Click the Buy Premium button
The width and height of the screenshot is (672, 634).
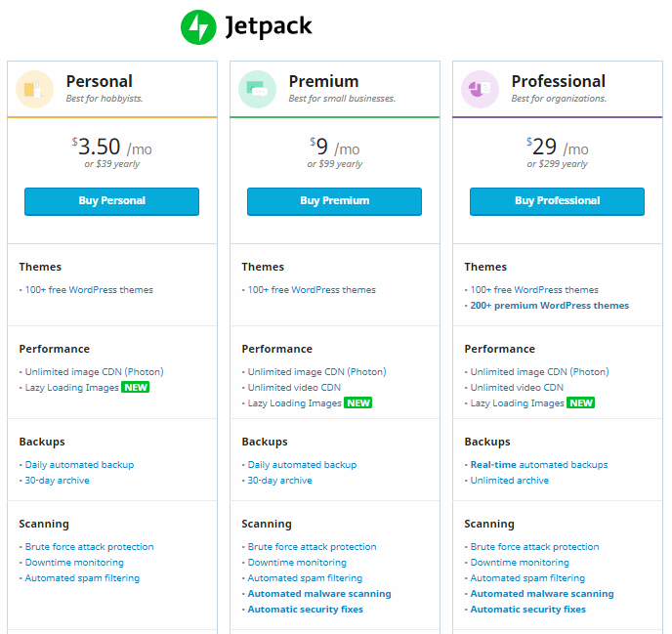click(x=334, y=201)
